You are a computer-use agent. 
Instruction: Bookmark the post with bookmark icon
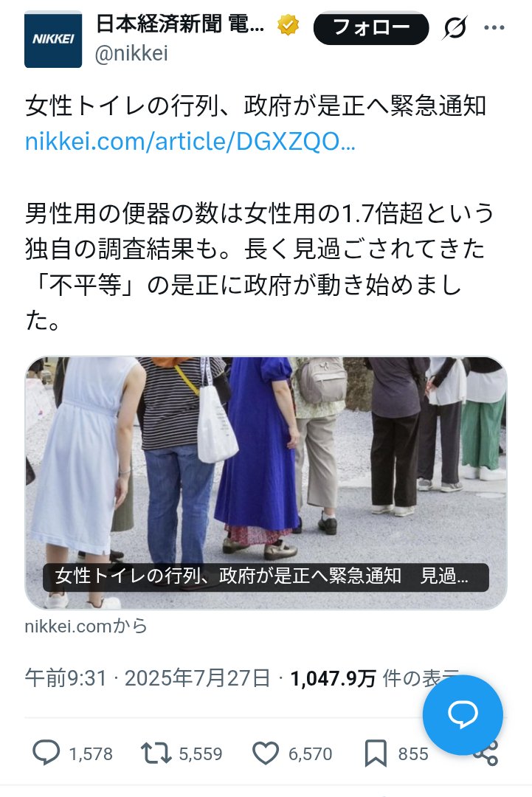tap(376, 753)
